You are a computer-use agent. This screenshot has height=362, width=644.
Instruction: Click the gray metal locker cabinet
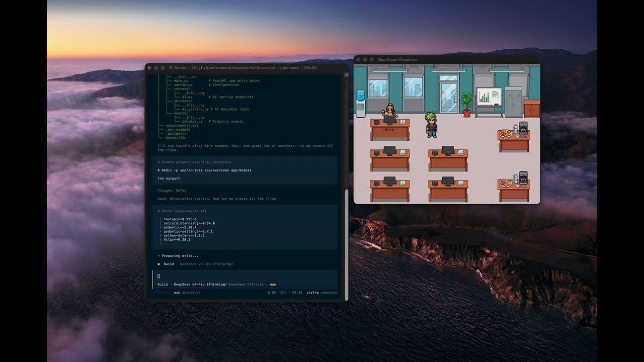(x=513, y=102)
